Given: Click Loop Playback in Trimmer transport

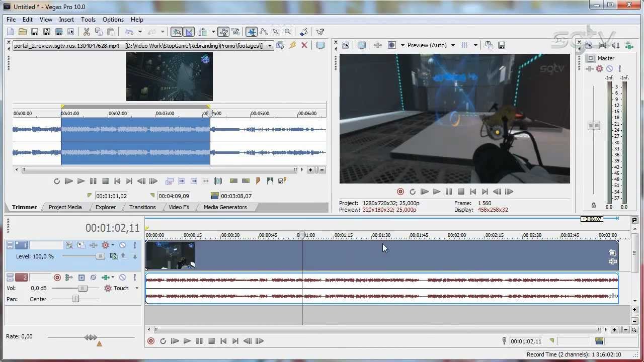Looking at the screenshot, I should pos(57,181).
